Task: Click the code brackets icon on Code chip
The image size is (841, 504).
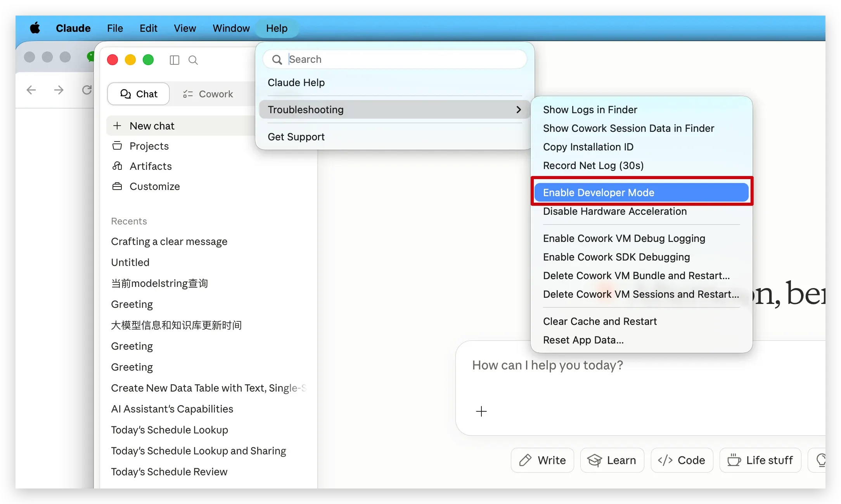Action: coord(665,460)
